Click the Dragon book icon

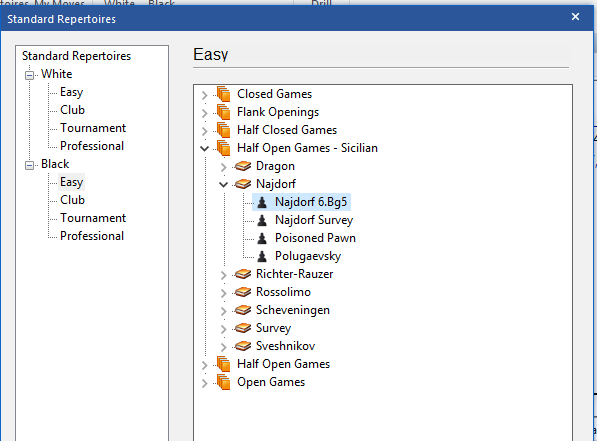click(x=243, y=166)
